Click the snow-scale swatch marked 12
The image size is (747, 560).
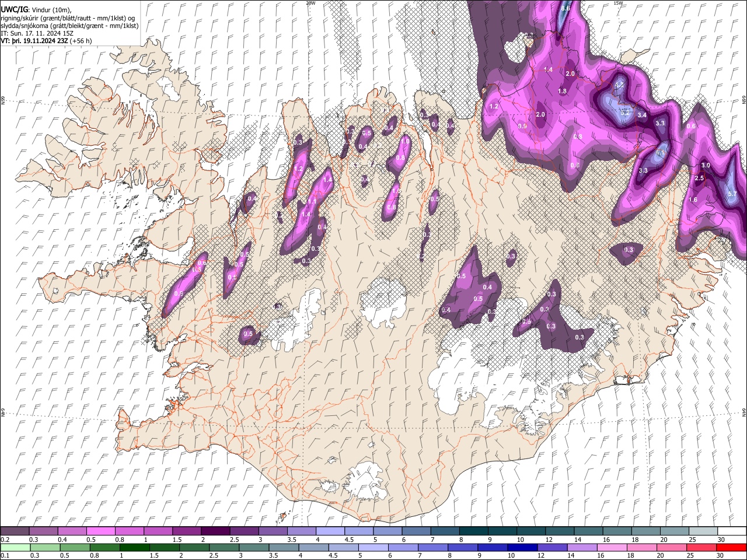coord(560,531)
